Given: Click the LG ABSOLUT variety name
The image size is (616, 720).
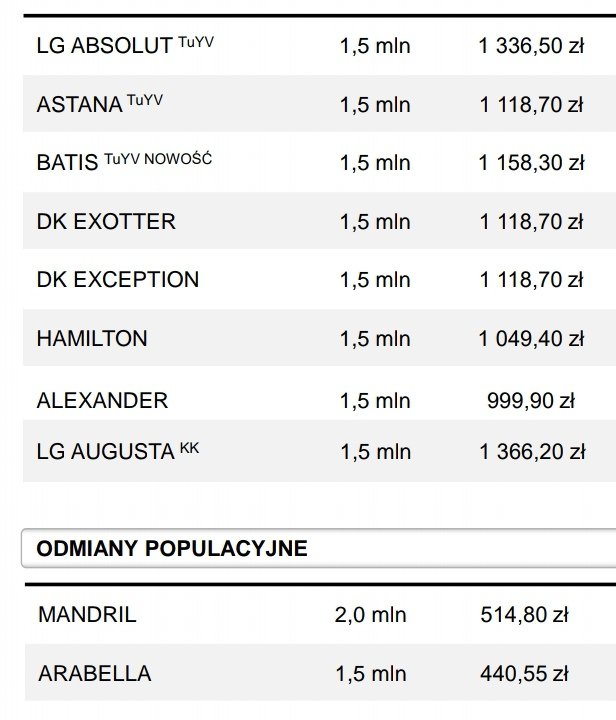Looking at the screenshot, I should (x=104, y=46).
